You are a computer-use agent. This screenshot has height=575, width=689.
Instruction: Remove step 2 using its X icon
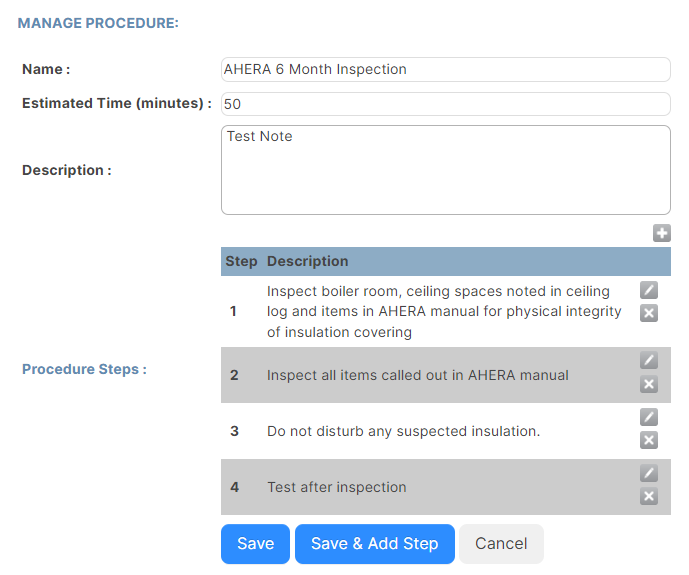(x=649, y=384)
